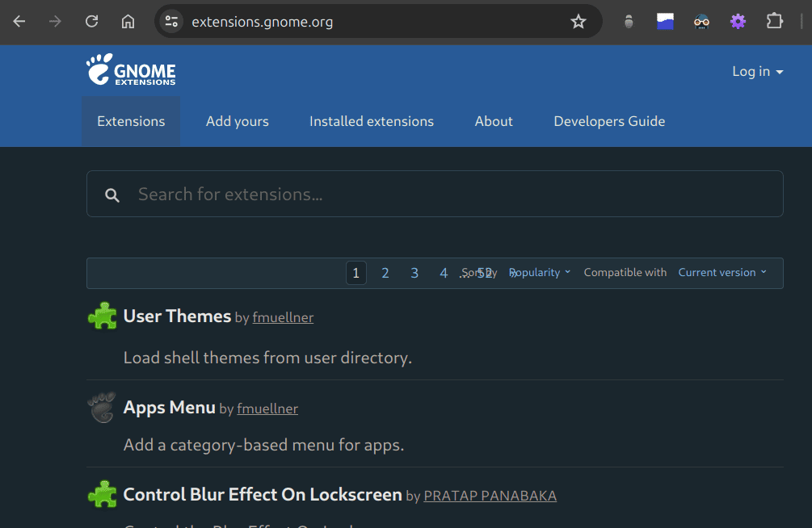Open the Developers Guide tab
812x528 pixels.
coord(609,121)
